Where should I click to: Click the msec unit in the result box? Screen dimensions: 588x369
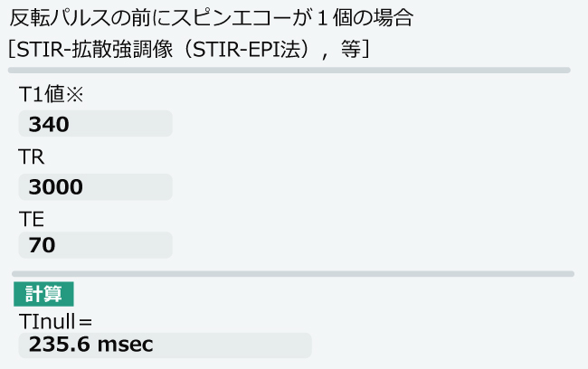pos(125,345)
